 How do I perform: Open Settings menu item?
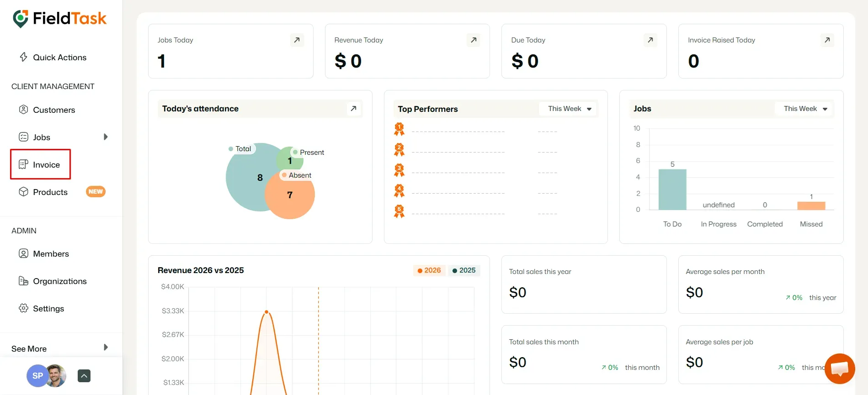[48, 309]
